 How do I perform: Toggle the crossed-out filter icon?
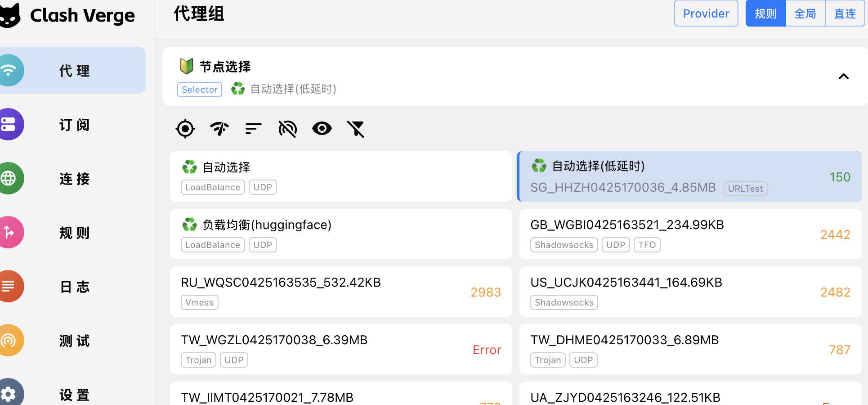click(x=356, y=129)
